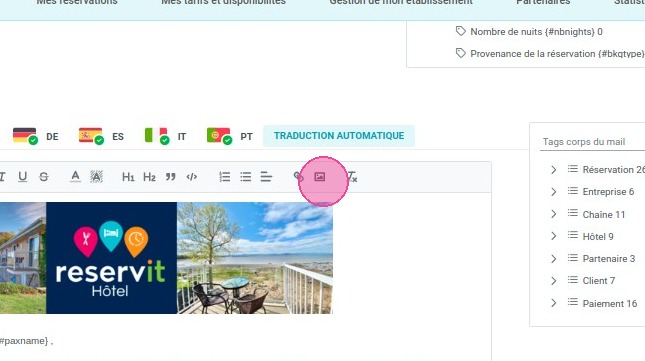The height and width of the screenshot is (361, 645).
Task: Switch to the Spanish ES language tab
Action: tap(102, 136)
